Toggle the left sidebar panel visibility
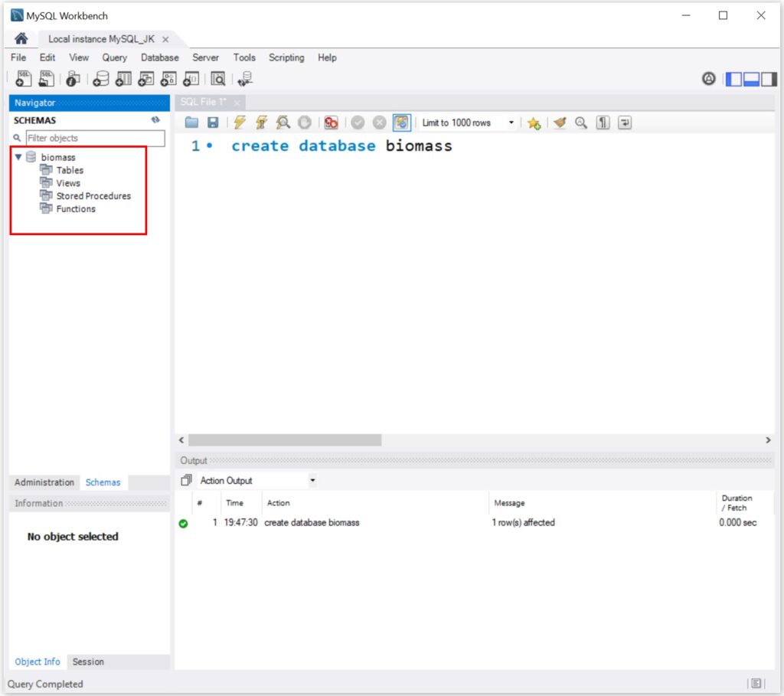Image resolution: width=784 pixels, height=696 pixels. pos(733,79)
